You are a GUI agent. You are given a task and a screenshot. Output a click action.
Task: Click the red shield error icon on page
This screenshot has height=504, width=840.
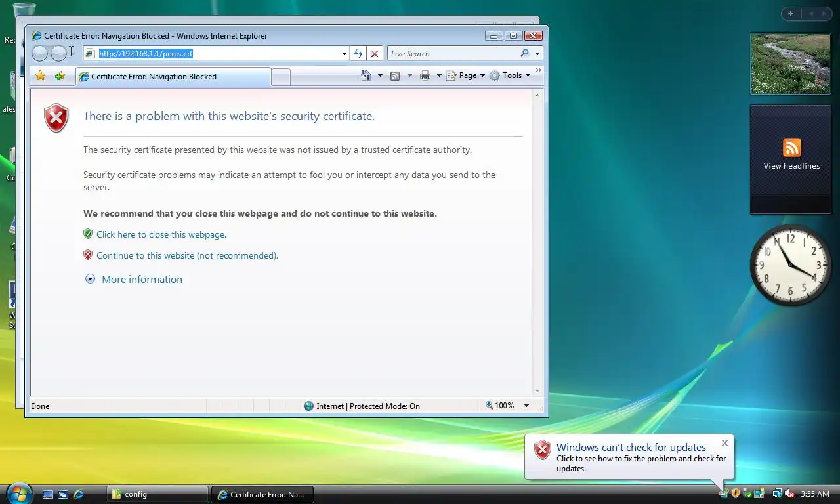pyautogui.click(x=56, y=118)
